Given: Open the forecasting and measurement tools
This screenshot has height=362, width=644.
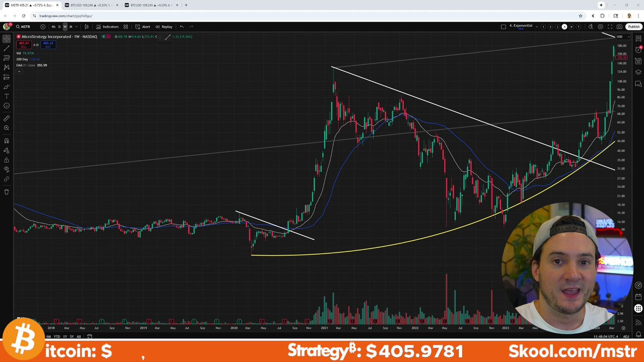Looking at the screenshot, I should click(6, 77).
